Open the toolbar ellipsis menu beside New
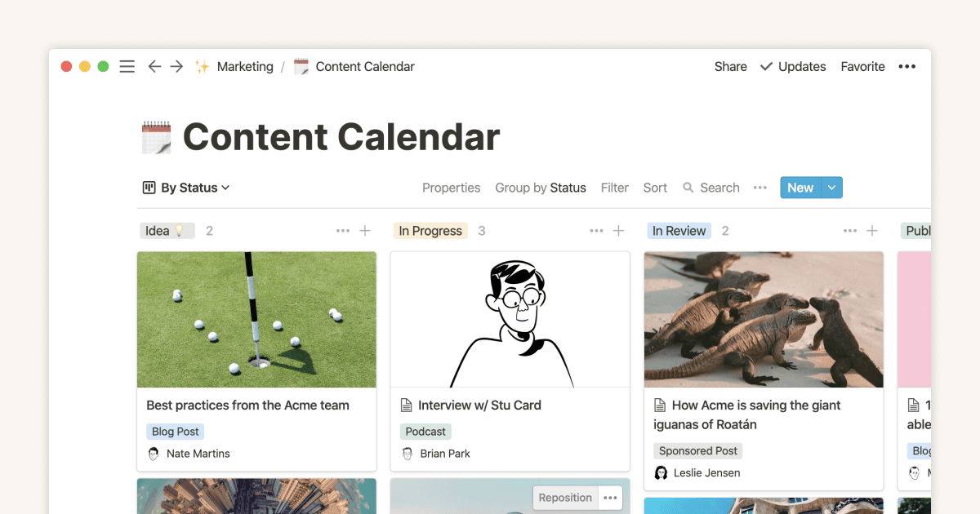Image resolution: width=980 pixels, height=514 pixels. pos(759,188)
